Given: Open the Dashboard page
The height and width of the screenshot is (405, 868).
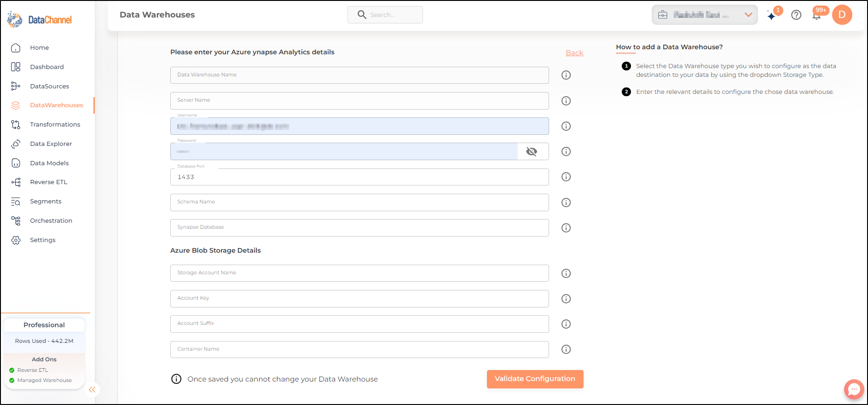Looking at the screenshot, I should pyautogui.click(x=46, y=67).
